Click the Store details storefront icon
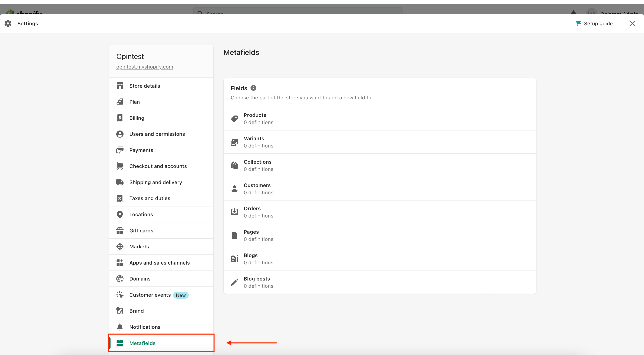The height and width of the screenshot is (355, 644). pos(120,86)
